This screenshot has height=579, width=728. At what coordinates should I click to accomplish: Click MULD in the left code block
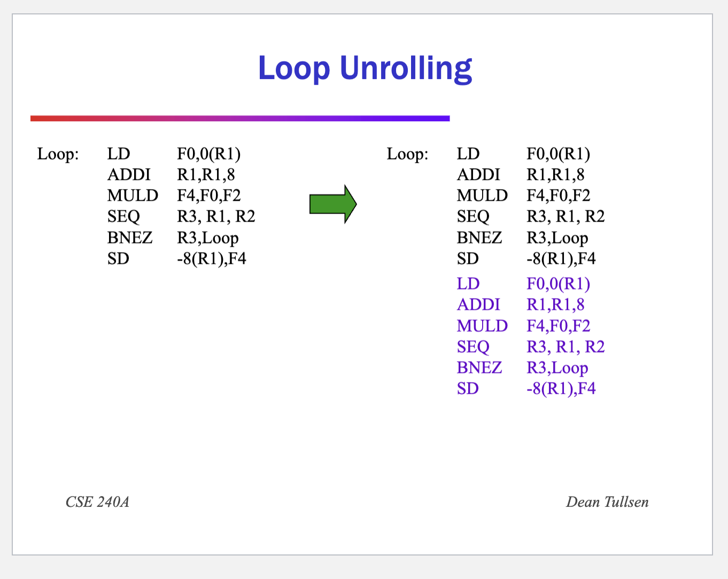[x=133, y=195]
